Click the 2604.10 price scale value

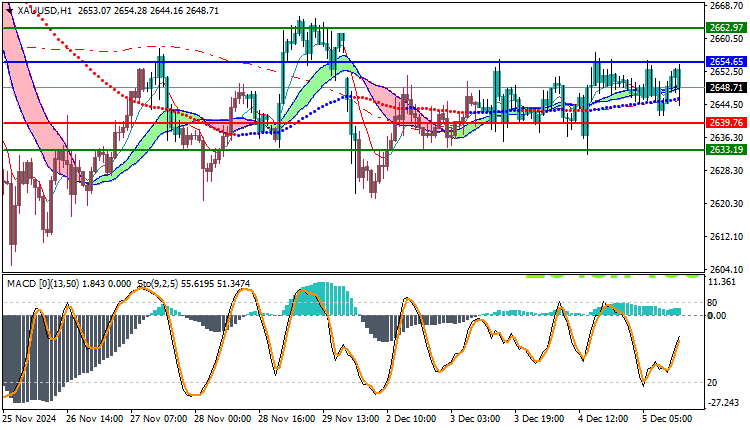tap(727, 270)
